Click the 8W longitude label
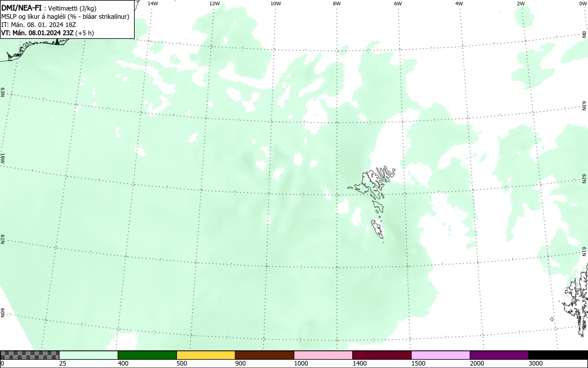Screen dimensions: 588x368 (337, 4)
